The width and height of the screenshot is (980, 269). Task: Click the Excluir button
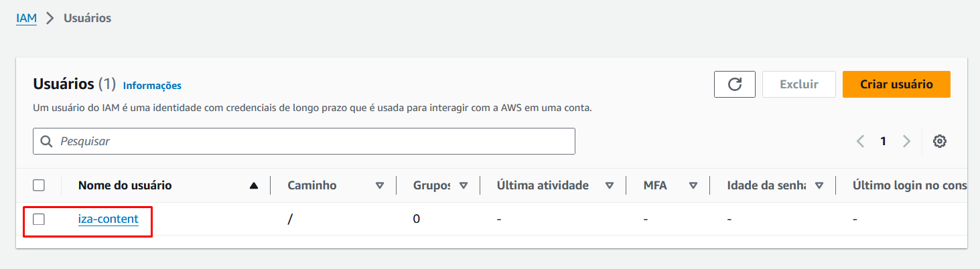pyautogui.click(x=799, y=84)
